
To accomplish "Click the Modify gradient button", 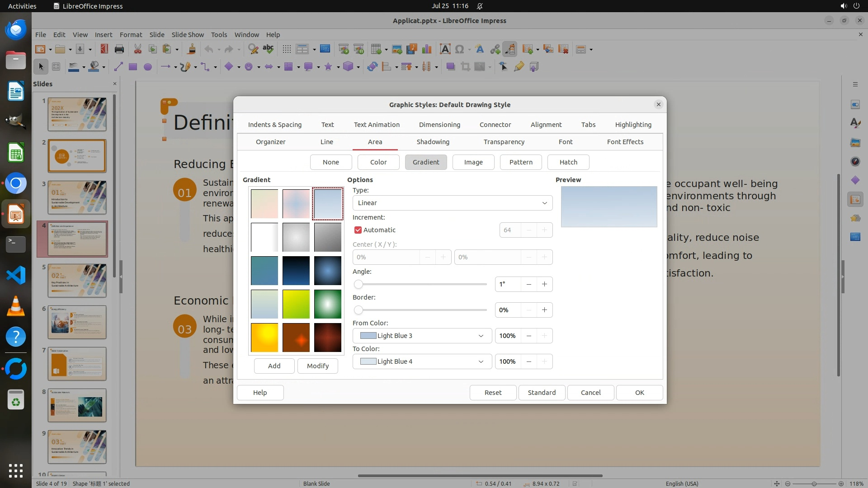I will click(317, 366).
